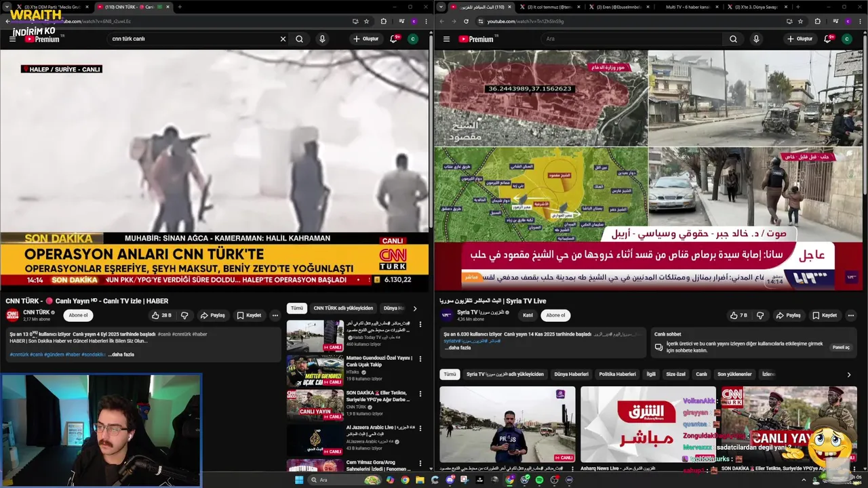This screenshot has height=488, width=868.
Task: Open notifications bell in right YouTube window
Action: point(827,39)
